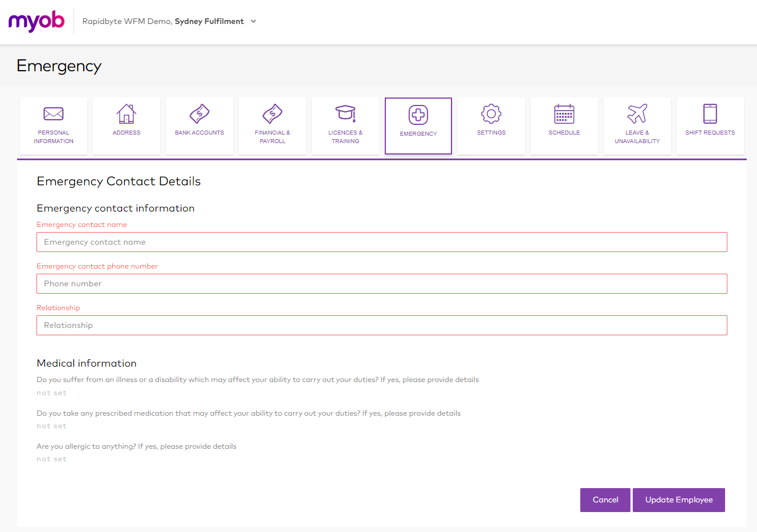Image resolution: width=757 pixels, height=532 pixels.
Task: Open the Personal Information envelope icon
Action: click(x=53, y=113)
